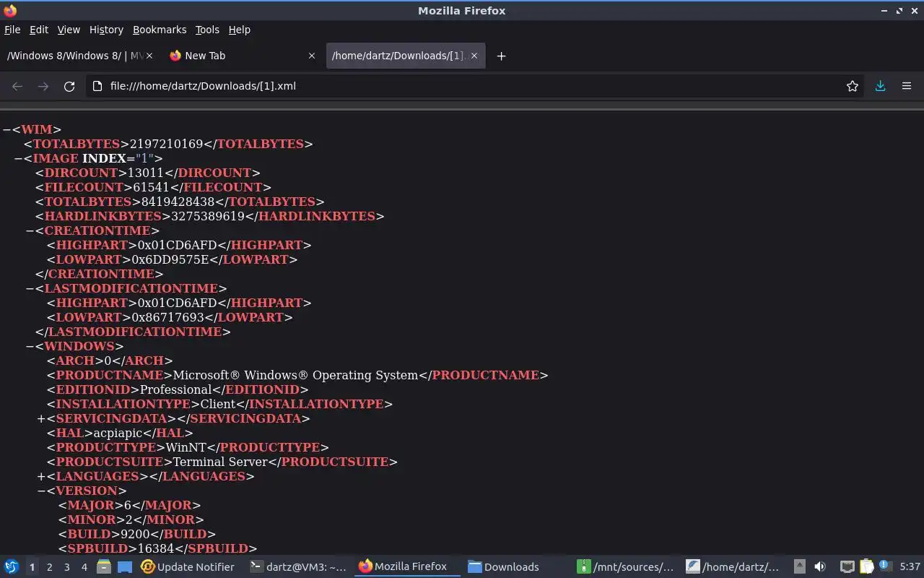The image size is (924, 578).
Task: Click the Firefox back arrow button
Action: click(17, 86)
